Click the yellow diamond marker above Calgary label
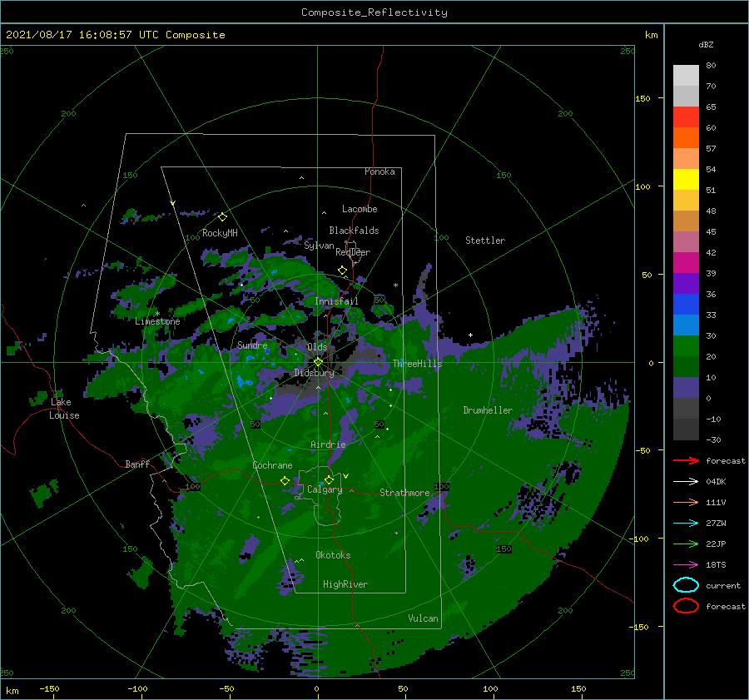The width and height of the screenshot is (749, 700). (329, 479)
